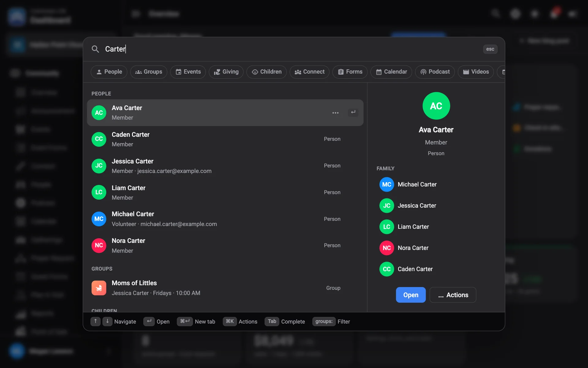Filter results by Connect chip

[309, 72]
